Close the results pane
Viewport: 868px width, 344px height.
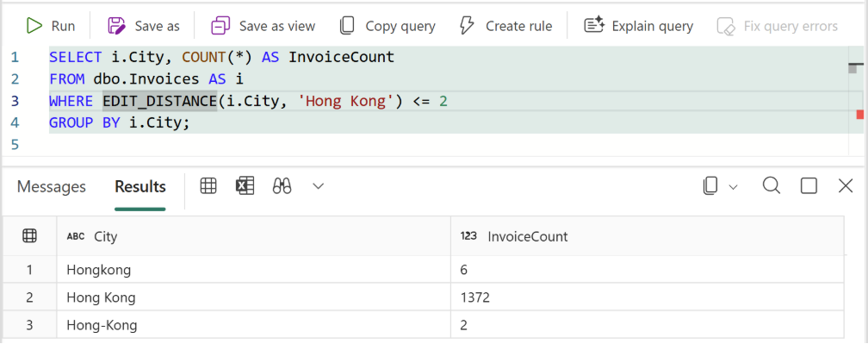click(x=846, y=186)
